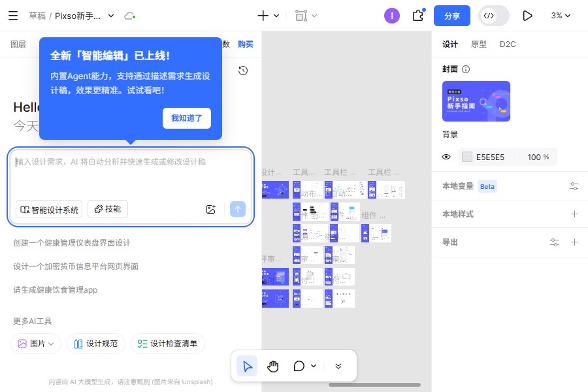Choose suggestion 创建一个健康管理仪表盘界面设计
The width and height of the screenshot is (588, 392).
click(x=72, y=242)
